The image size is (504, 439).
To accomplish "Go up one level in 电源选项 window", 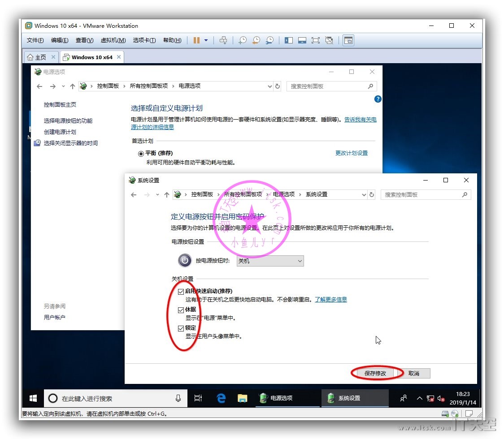I will click(x=73, y=86).
